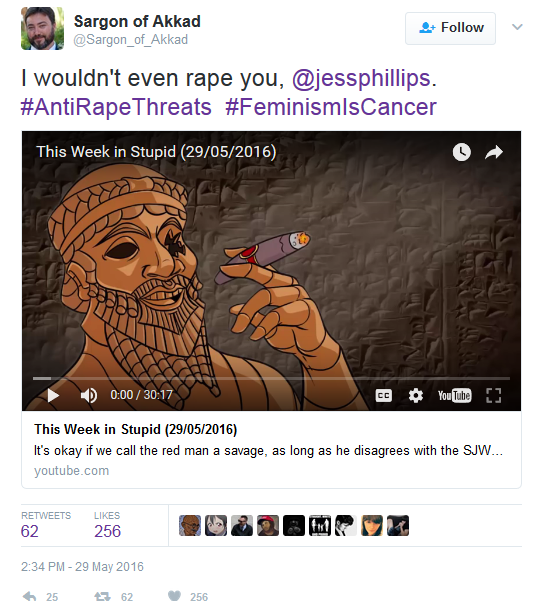Screen dimensions: 543x601
Task: Follow Sargon of Akkad account
Action: tap(450, 28)
